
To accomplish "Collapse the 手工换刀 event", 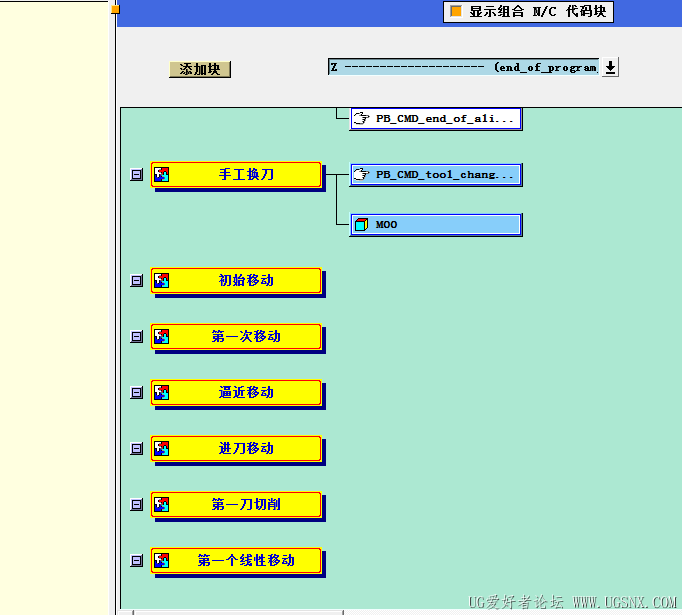I will point(137,175).
